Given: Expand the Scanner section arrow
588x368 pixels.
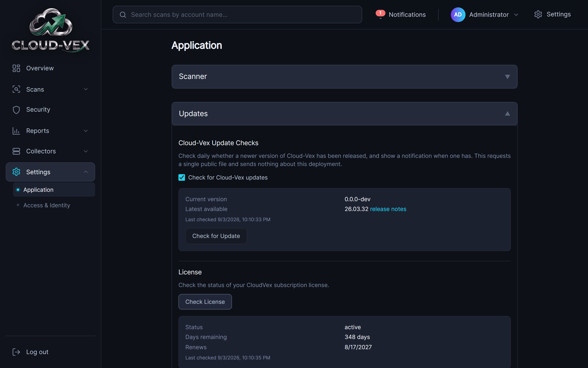Looking at the screenshot, I should click(507, 77).
